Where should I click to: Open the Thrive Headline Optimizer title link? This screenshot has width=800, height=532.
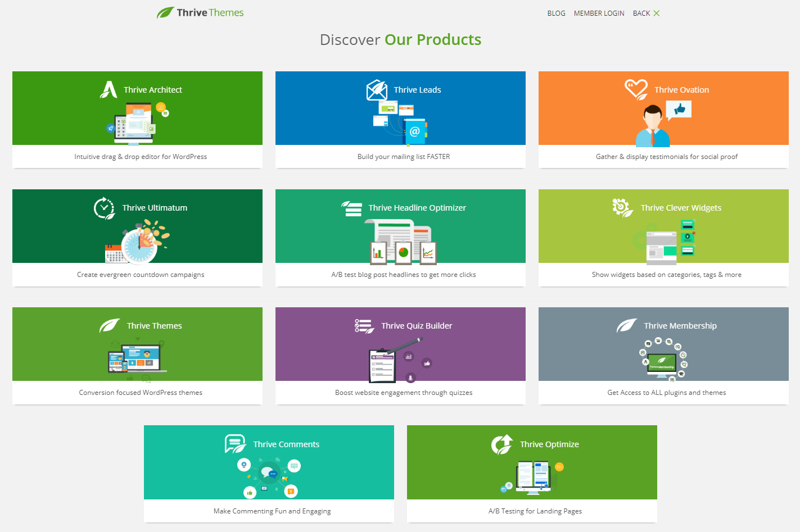(417, 208)
